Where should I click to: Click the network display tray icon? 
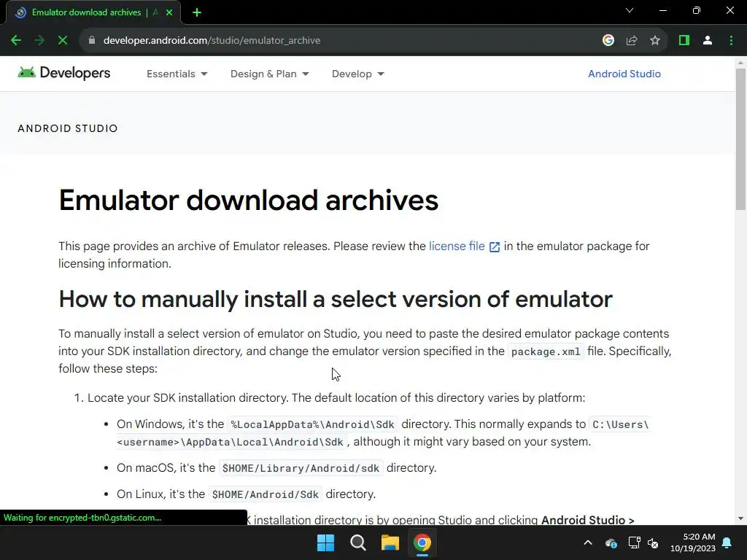[x=634, y=542]
